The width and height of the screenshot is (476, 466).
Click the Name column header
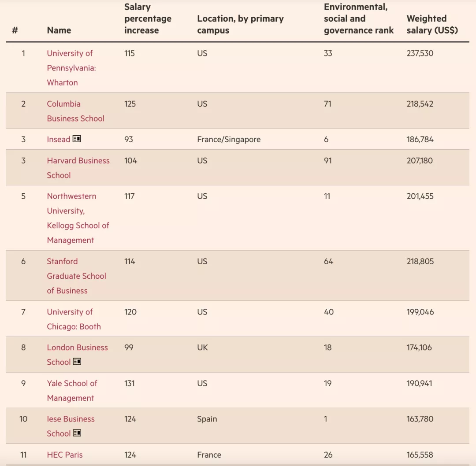pos(59,30)
